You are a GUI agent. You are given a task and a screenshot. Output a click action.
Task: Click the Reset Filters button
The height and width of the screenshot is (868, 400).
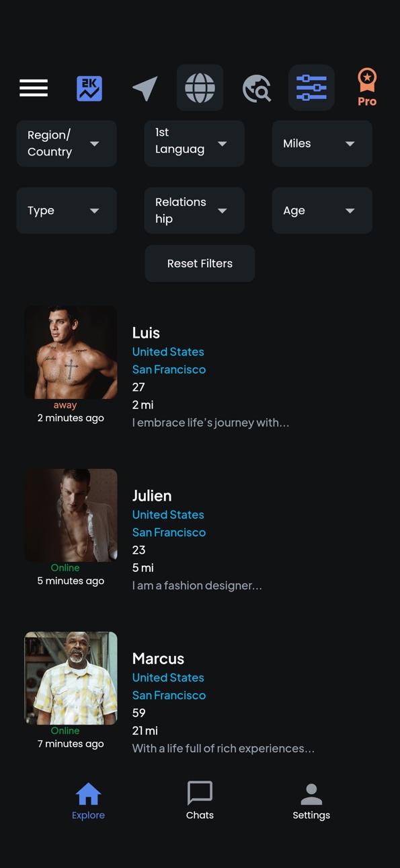click(x=200, y=263)
